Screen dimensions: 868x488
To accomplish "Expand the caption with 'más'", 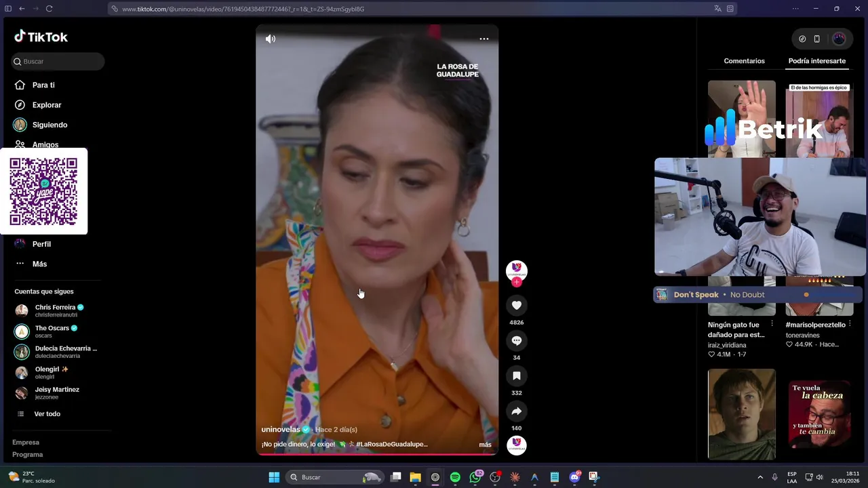I will click(485, 445).
